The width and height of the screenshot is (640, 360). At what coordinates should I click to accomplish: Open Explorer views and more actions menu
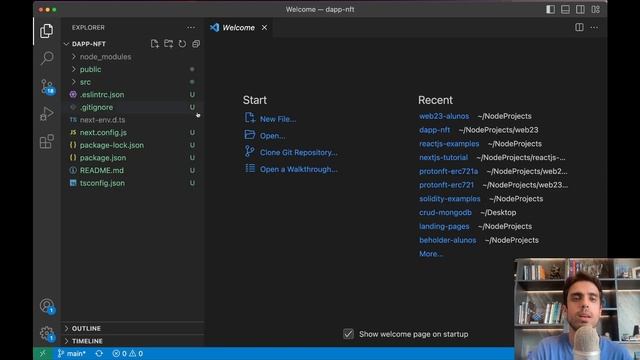click(191, 27)
